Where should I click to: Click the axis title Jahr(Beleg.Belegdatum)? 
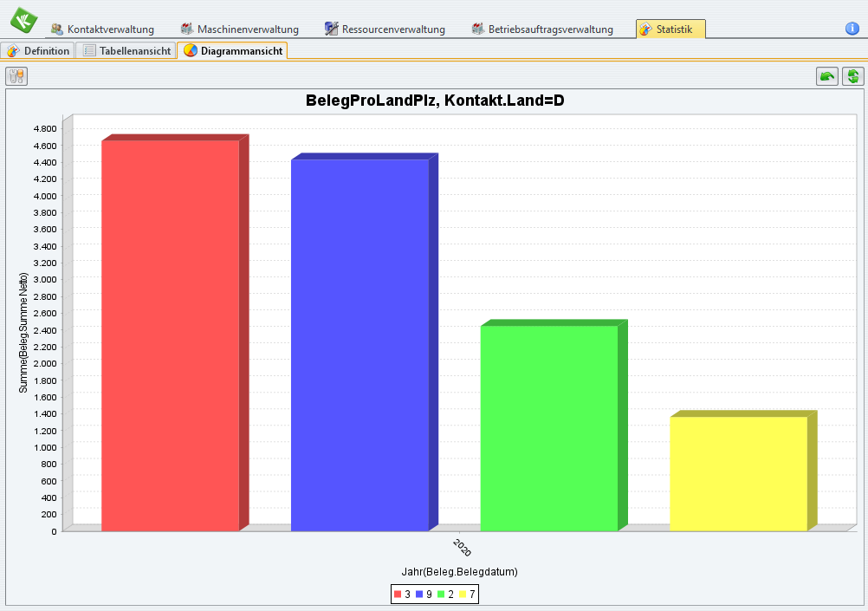(x=459, y=572)
